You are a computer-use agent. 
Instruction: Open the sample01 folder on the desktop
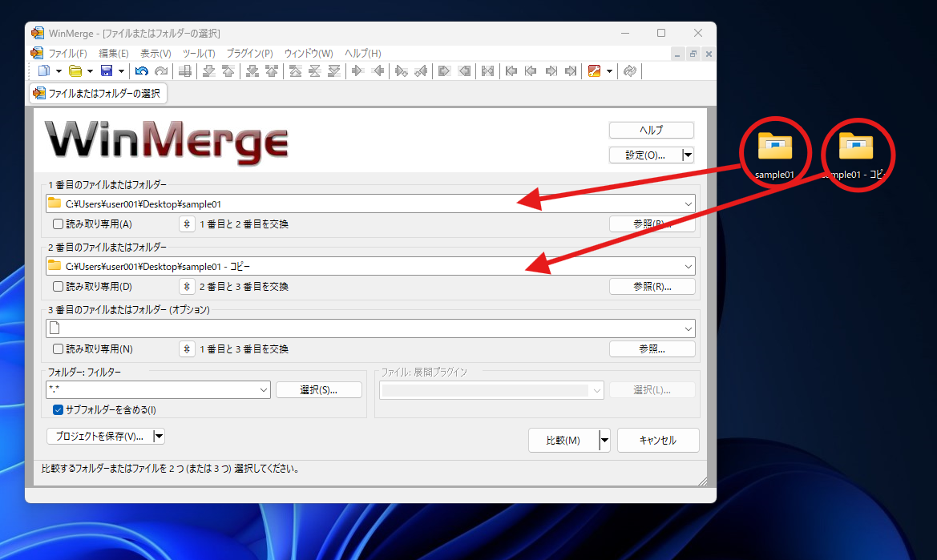pyautogui.click(x=775, y=146)
